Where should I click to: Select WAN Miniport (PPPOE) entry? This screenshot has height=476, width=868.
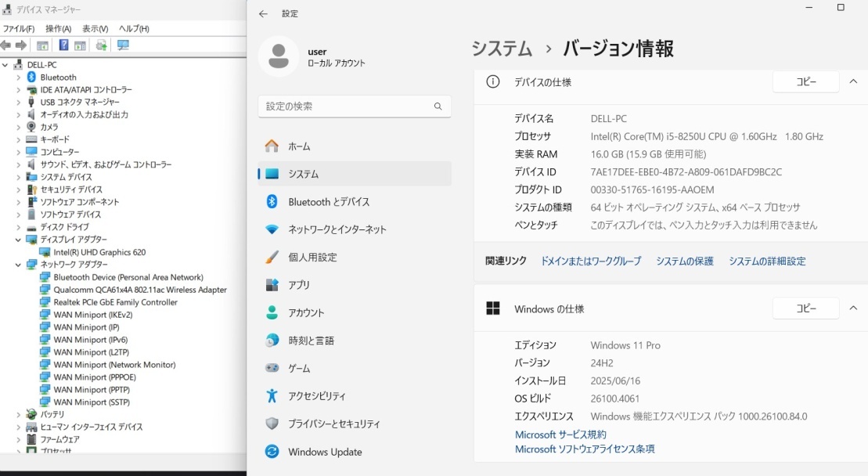(x=95, y=377)
